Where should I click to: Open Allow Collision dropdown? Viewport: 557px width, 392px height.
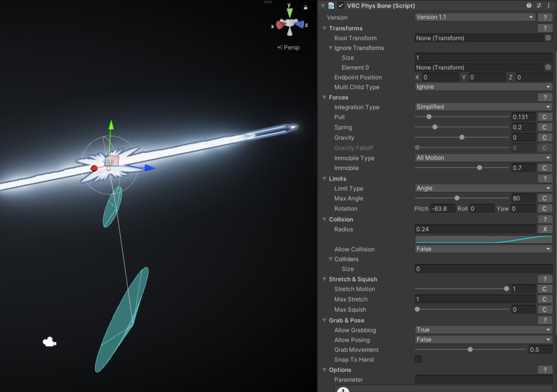[x=484, y=249]
